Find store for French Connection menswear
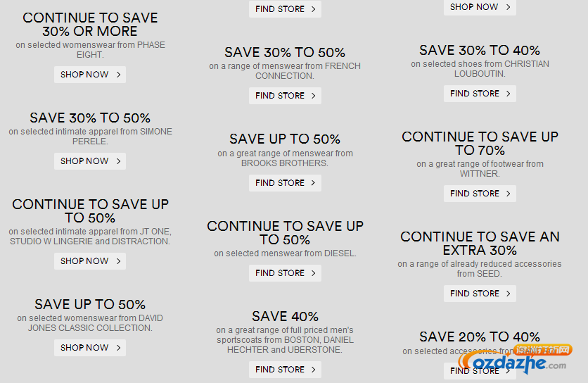588x383 pixels. pos(285,95)
